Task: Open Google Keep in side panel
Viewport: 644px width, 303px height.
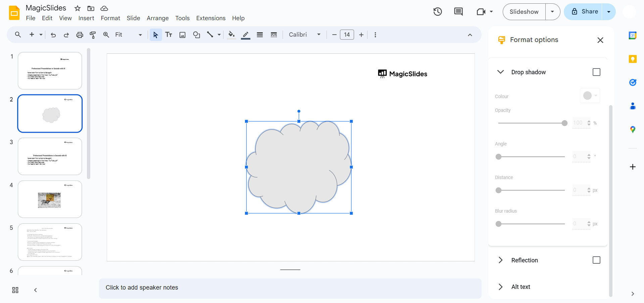Action: (x=633, y=59)
